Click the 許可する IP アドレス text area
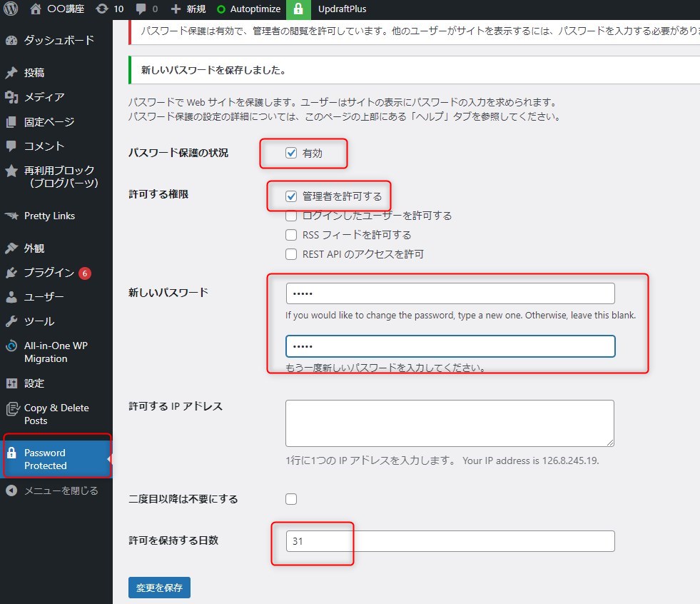This screenshot has height=604, width=700. [450, 423]
